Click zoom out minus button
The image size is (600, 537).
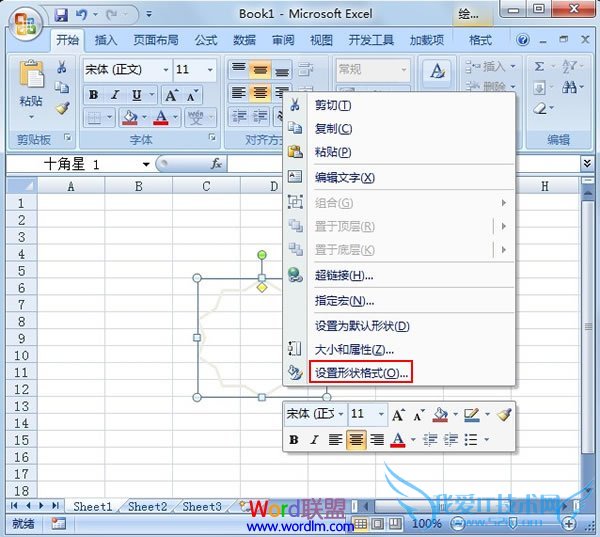pyautogui.click(x=457, y=524)
